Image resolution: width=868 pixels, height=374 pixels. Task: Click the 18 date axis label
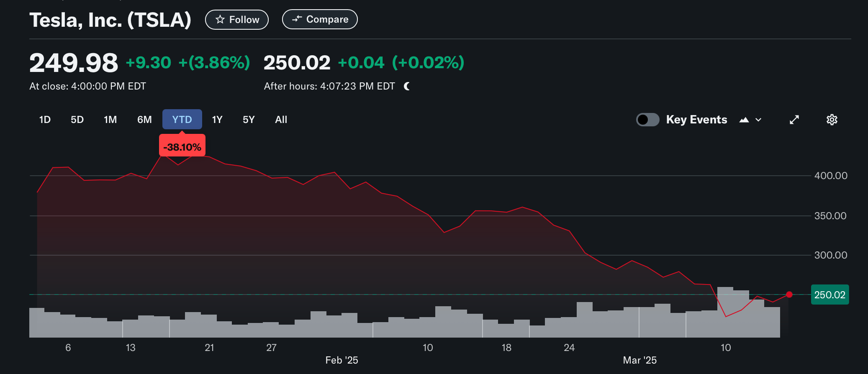coord(506,348)
